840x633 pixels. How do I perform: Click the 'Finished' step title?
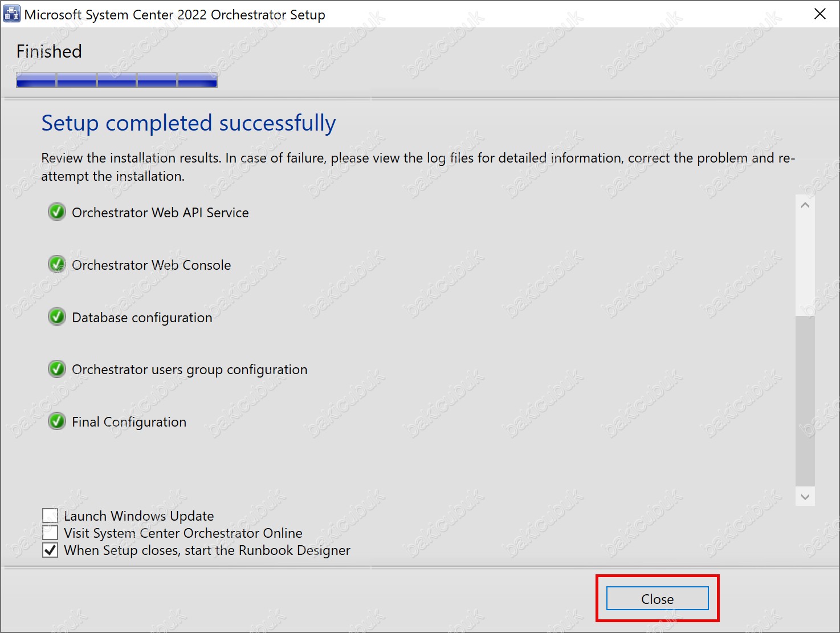[49, 51]
